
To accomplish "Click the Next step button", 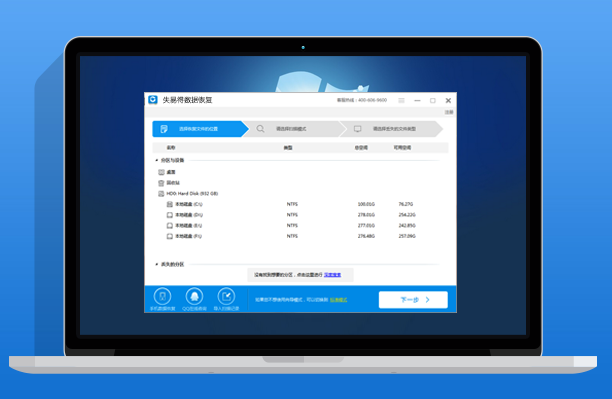I will (413, 300).
